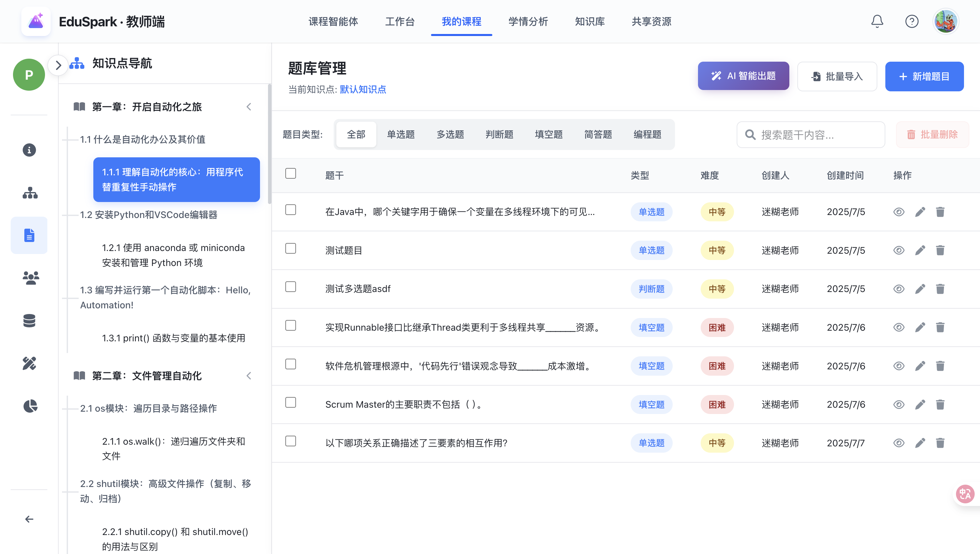Screen dimensions: 980x554
Task: Select the question bank document sidebar icon
Action: [x=29, y=235]
